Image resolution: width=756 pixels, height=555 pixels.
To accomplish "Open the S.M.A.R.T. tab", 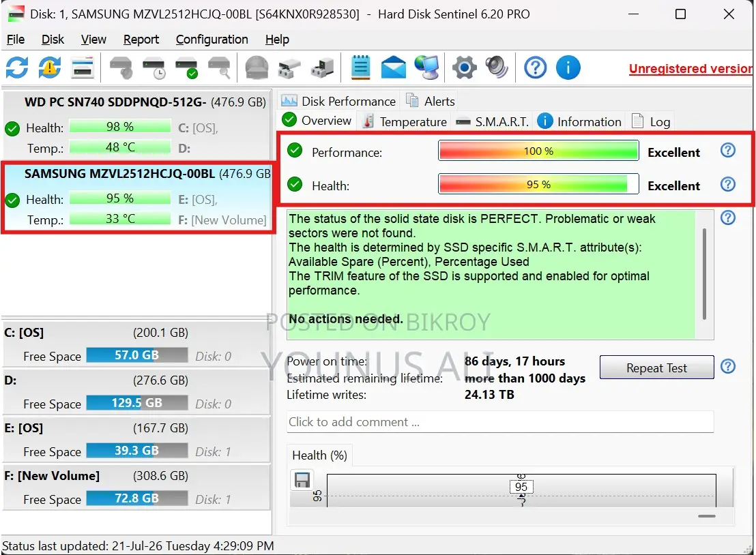I will click(x=492, y=121).
